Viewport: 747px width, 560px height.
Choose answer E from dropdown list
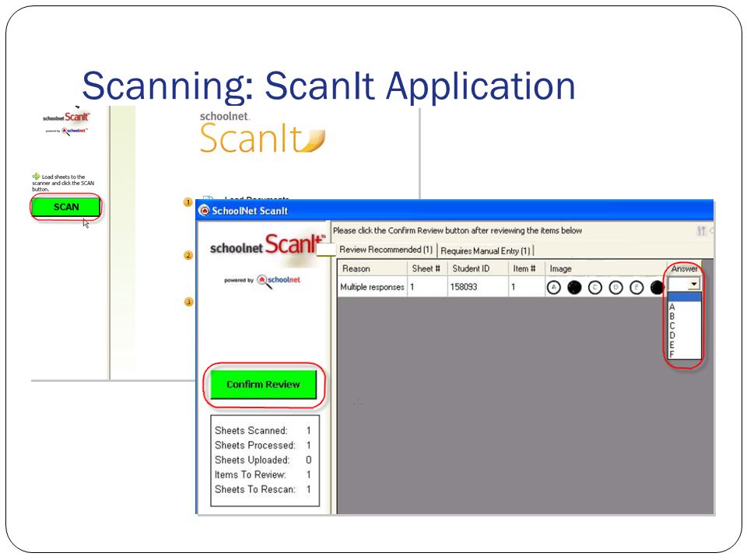click(x=684, y=345)
